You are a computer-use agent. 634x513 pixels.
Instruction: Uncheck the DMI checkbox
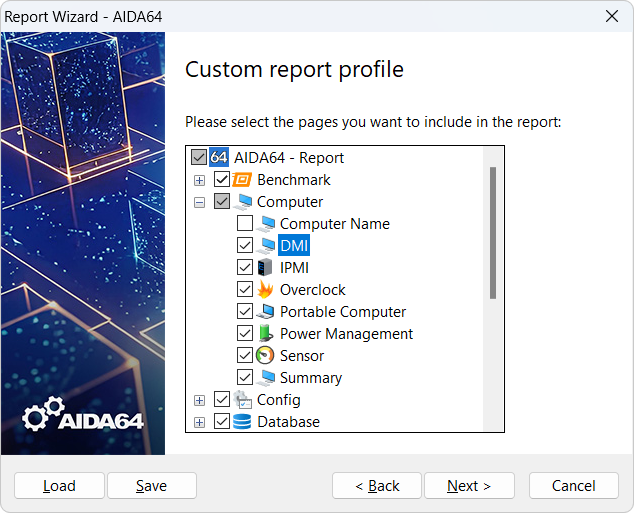pos(245,246)
